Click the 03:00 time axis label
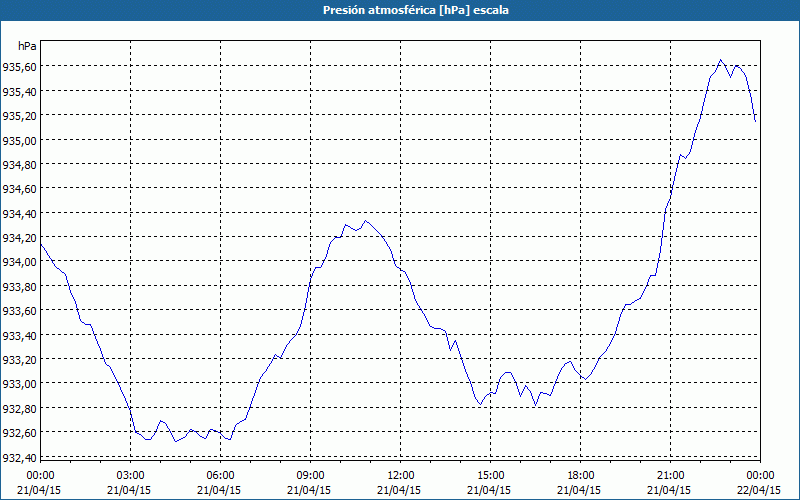Screen dimensions: 800x500 tap(131, 476)
